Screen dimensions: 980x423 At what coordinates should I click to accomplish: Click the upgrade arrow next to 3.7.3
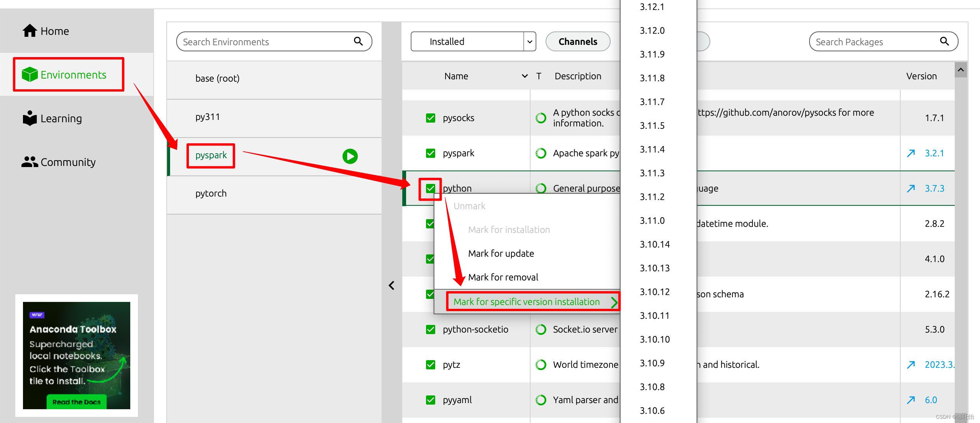tap(911, 189)
